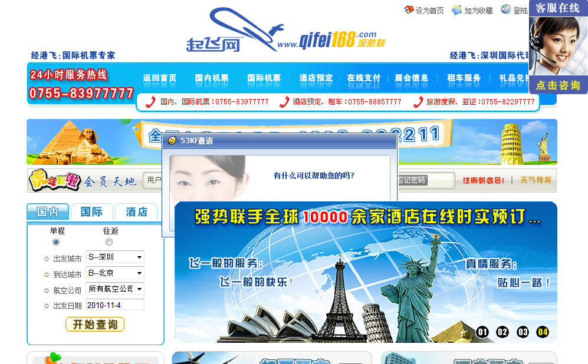The height and width of the screenshot is (364, 588).
Task: Open the 到达城市 arrival city dropdown
Action: coord(139,273)
